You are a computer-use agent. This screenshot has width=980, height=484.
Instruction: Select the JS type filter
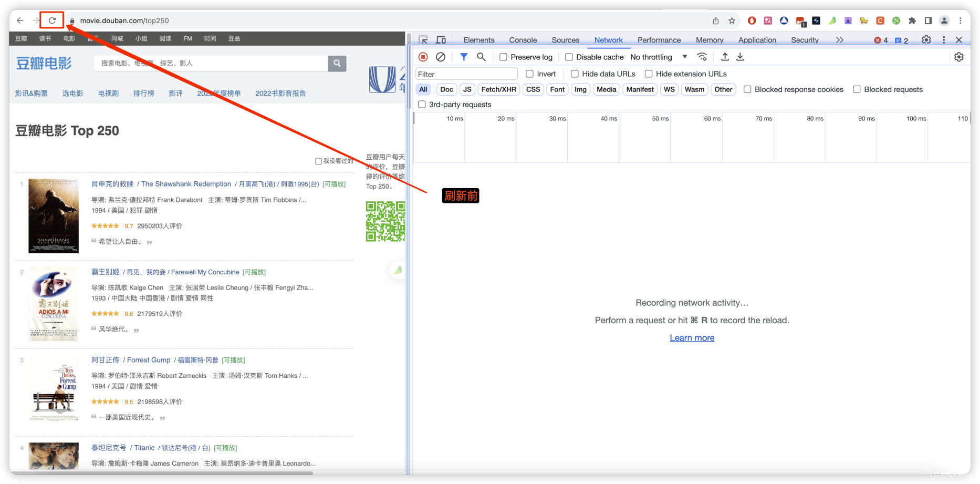coord(467,89)
